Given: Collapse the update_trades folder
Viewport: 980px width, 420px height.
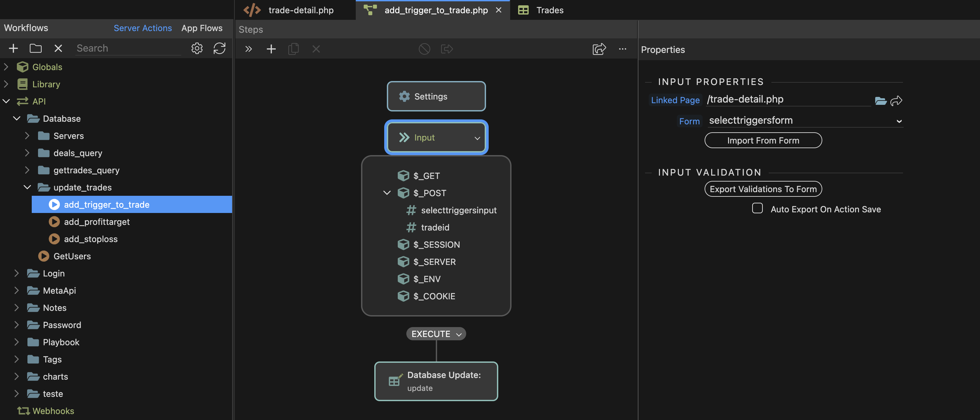Looking at the screenshot, I should point(27,187).
